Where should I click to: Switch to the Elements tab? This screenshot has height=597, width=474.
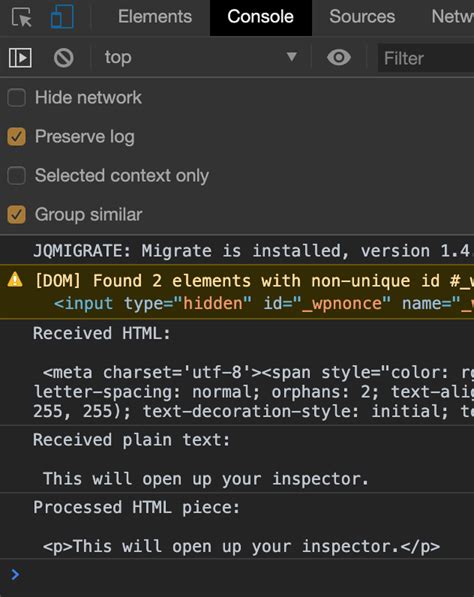coord(155,17)
